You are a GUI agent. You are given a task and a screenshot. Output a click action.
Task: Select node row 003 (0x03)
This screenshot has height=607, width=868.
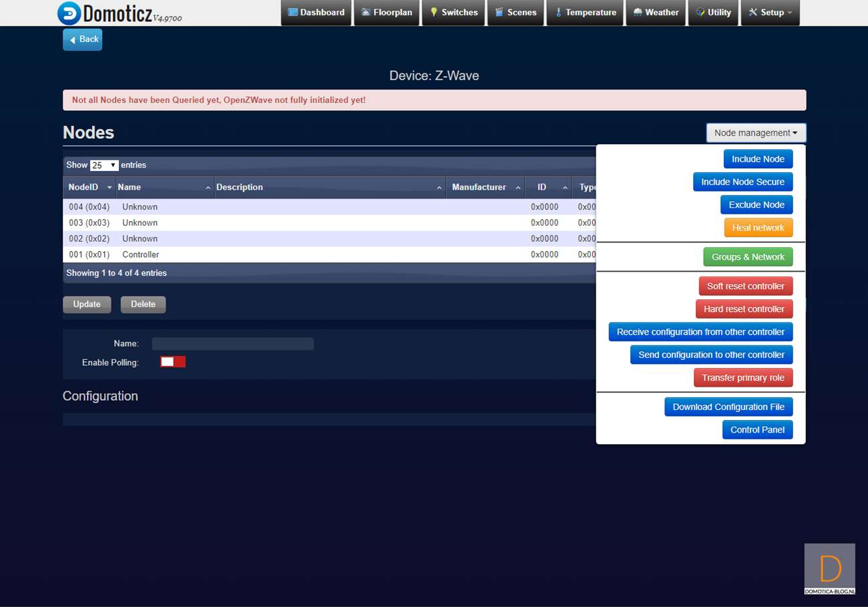(x=330, y=223)
